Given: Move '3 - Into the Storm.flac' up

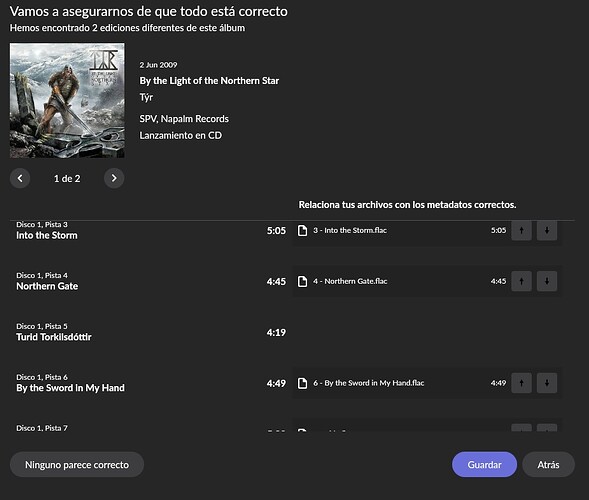Looking at the screenshot, I should coord(521,230).
